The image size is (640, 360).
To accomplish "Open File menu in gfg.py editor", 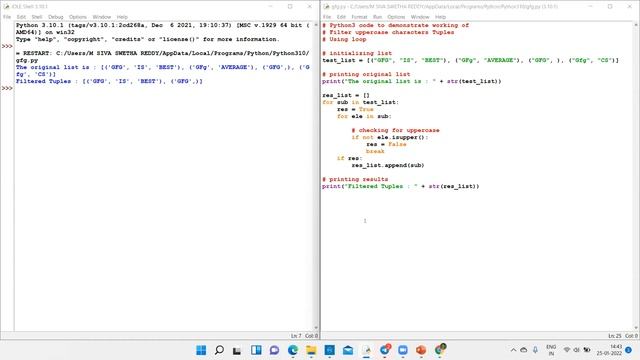I will click(x=327, y=17).
